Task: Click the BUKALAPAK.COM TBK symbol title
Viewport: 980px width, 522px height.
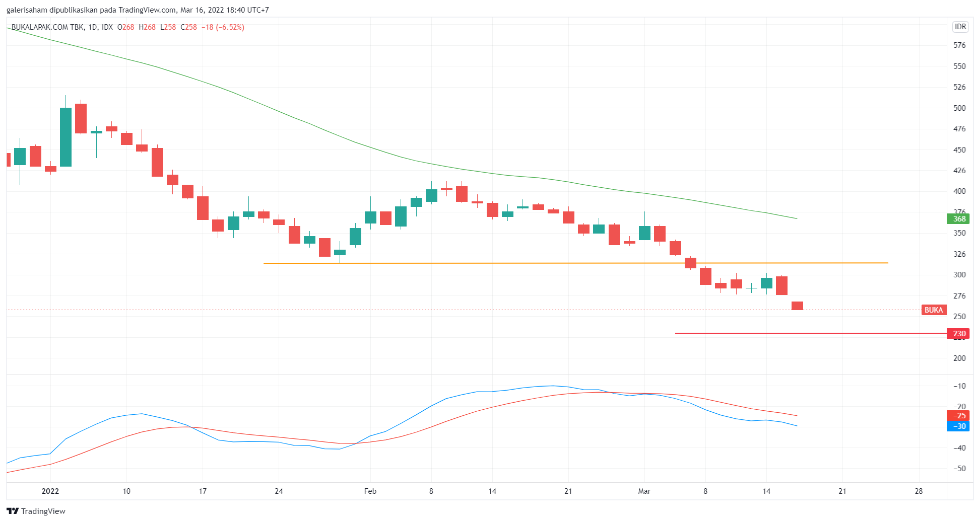Action: [x=48, y=27]
